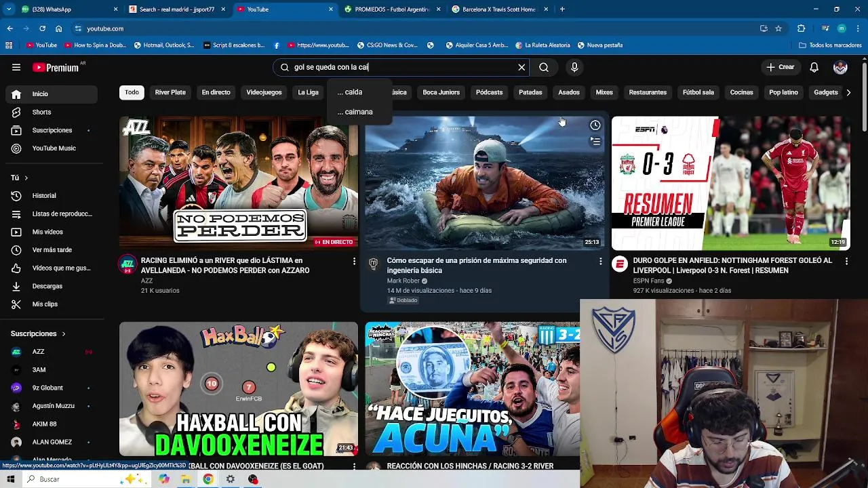Viewport: 868px width, 488px height.
Task: Open Descargas in the sidebar
Action: coord(52,286)
